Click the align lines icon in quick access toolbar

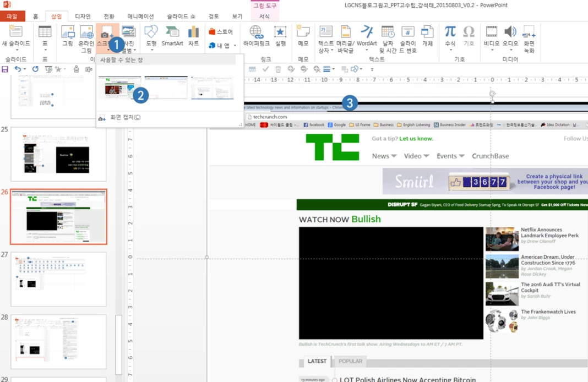(252, 69)
